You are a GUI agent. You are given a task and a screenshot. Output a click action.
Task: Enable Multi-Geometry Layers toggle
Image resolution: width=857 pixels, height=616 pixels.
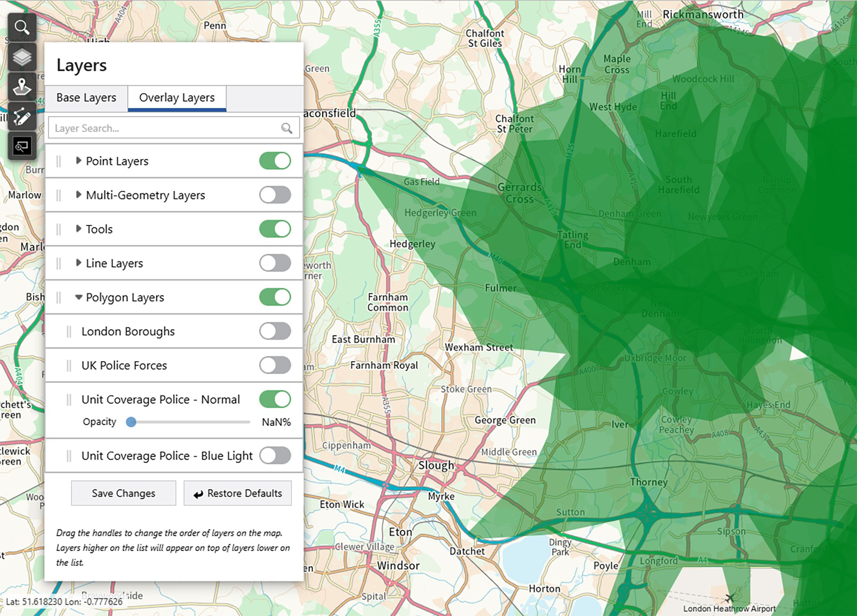[275, 195]
